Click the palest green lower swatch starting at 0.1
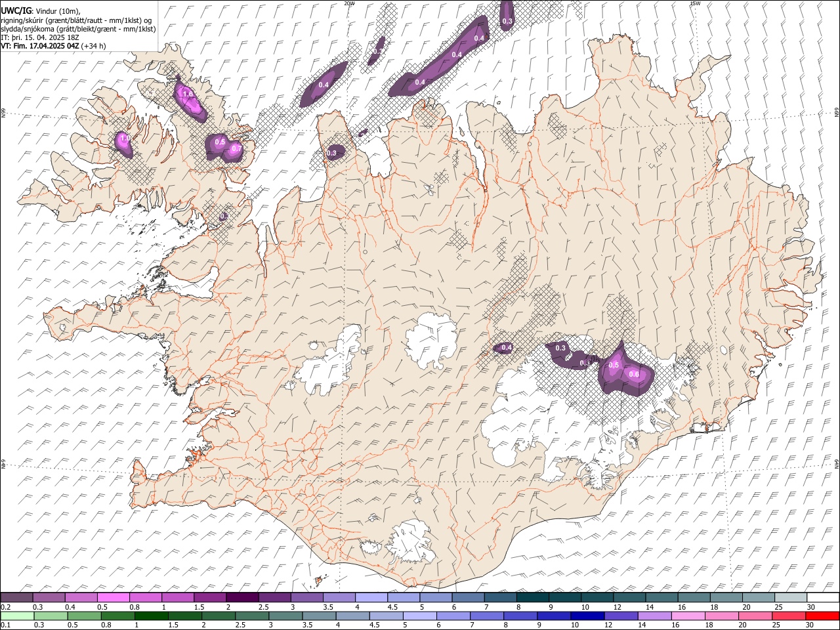The image size is (840, 630). [17, 616]
